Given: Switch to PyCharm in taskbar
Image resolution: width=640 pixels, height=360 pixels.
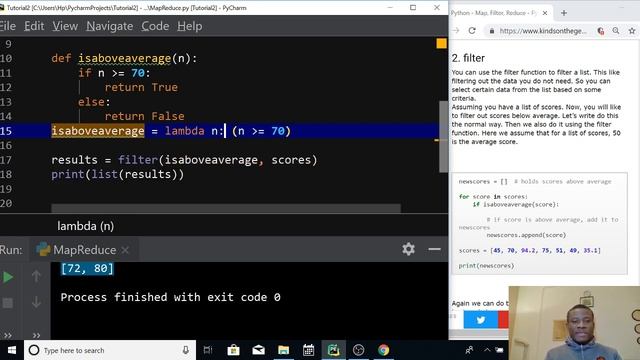Looking at the screenshot, I should [333, 350].
